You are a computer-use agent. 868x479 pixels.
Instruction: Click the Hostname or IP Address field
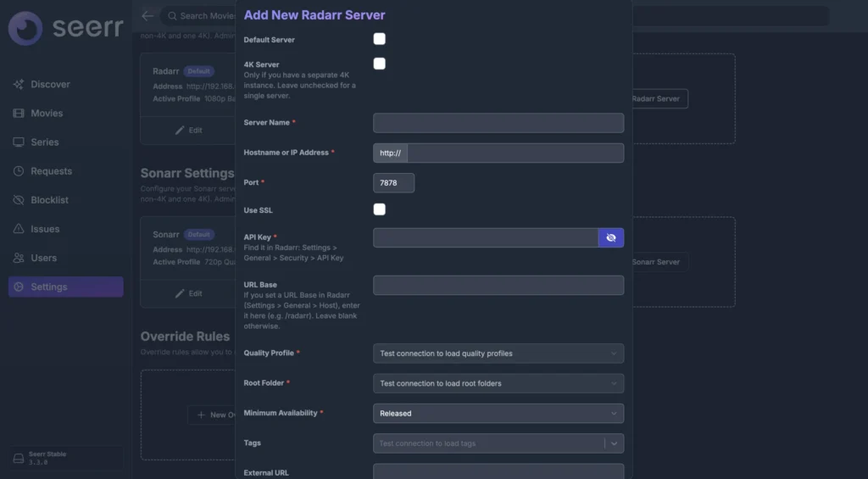click(x=515, y=153)
